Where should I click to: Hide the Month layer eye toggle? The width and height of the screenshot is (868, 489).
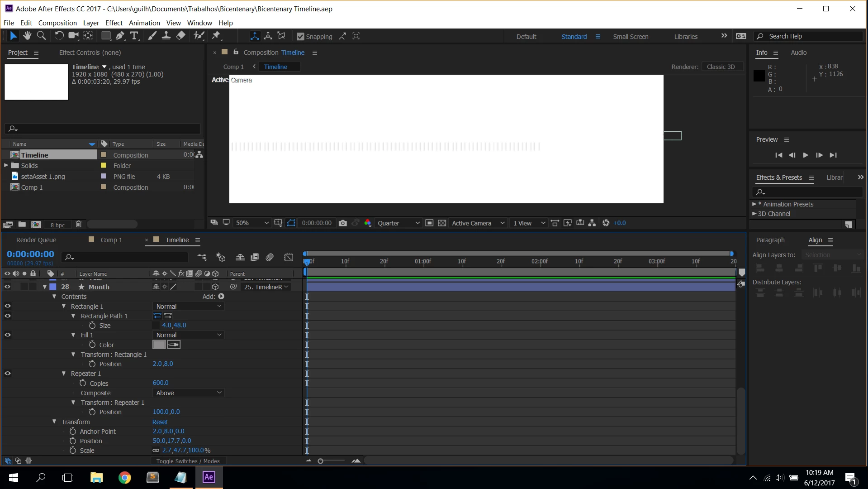[x=7, y=287]
